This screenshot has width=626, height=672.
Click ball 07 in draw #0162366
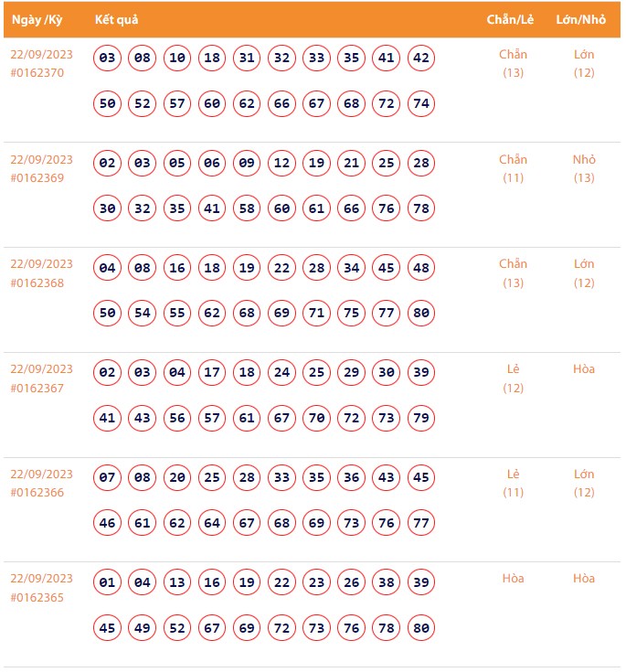coord(108,477)
